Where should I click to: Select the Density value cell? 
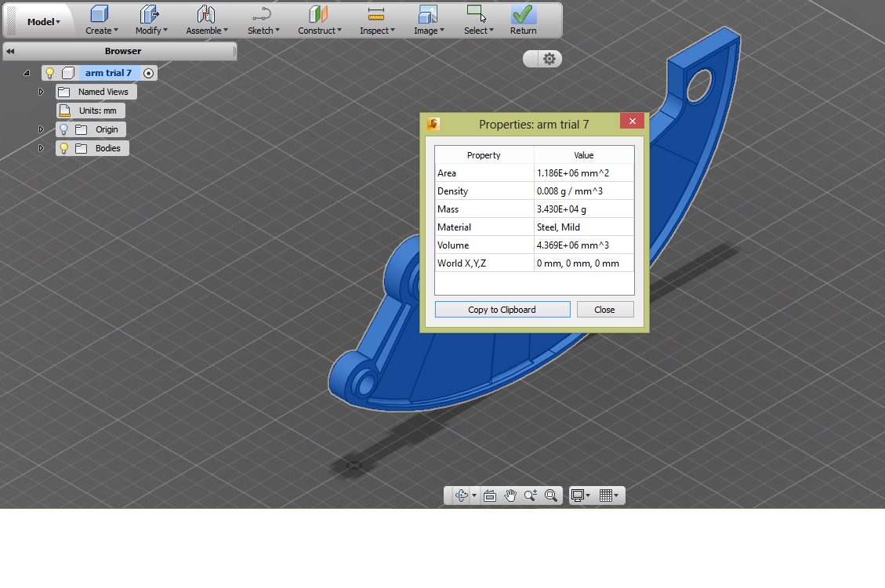point(584,191)
